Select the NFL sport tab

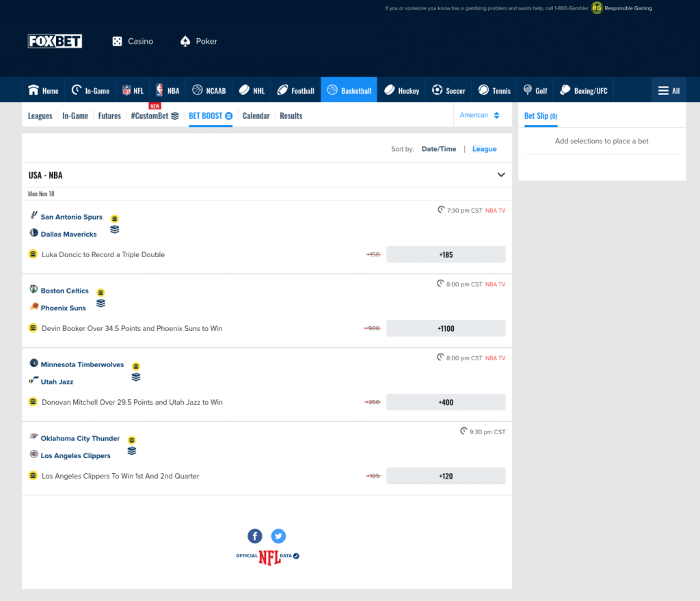tap(133, 90)
